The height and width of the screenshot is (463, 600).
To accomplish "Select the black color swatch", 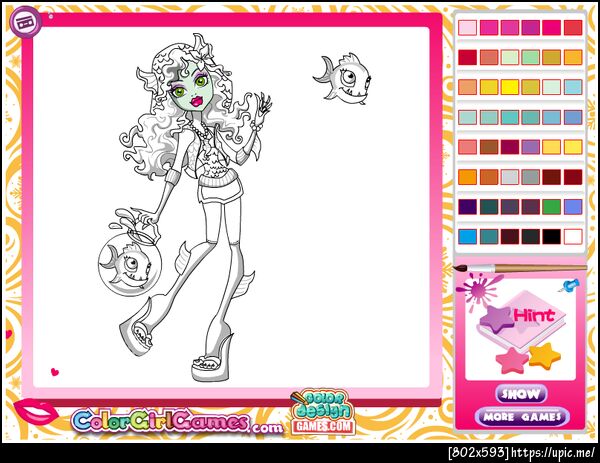I will (x=551, y=236).
